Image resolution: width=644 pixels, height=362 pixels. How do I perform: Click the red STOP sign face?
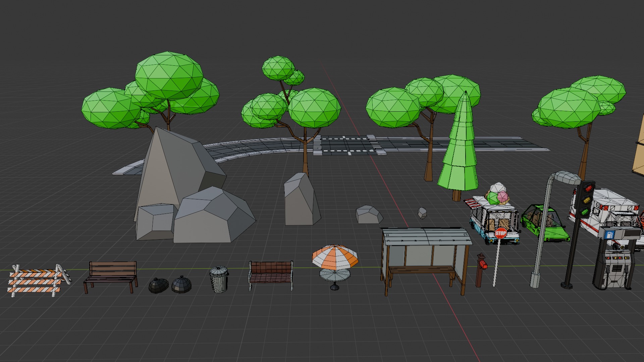click(x=500, y=233)
